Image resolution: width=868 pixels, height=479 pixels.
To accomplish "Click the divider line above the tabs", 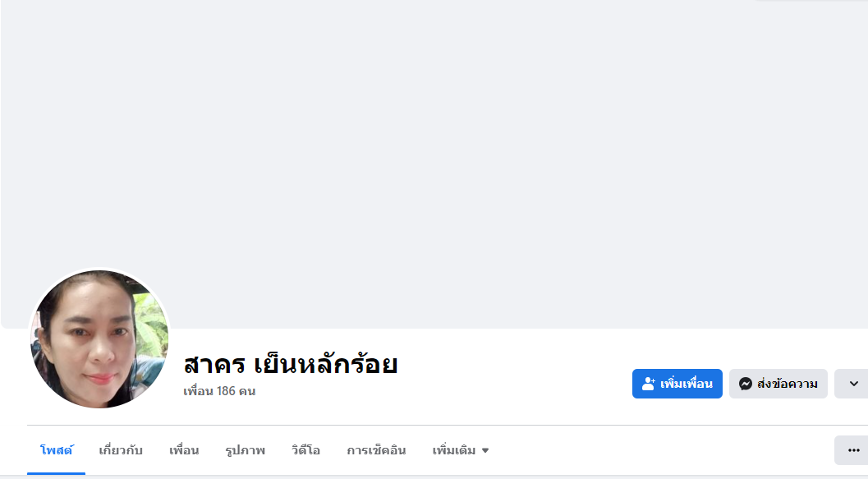I will (443, 425).
